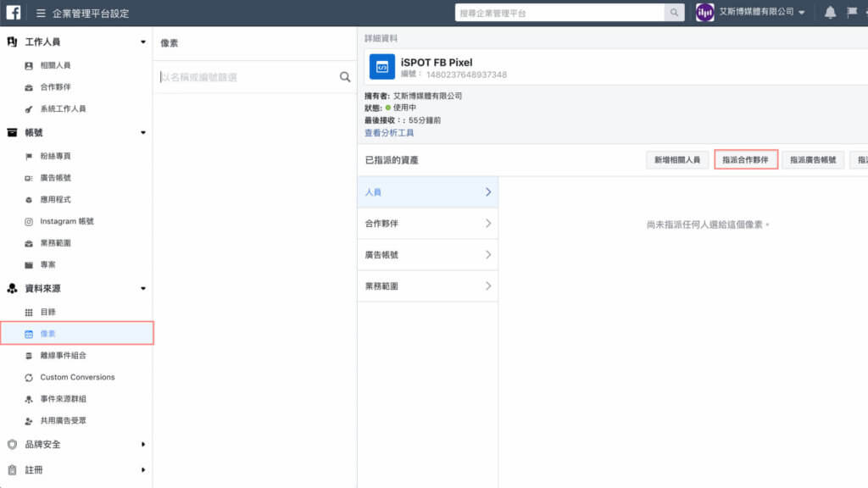Click the Facebook logo icon
The height and width of the screenshot is (488, 868).
pyautogui.click(x=14, y=12)
